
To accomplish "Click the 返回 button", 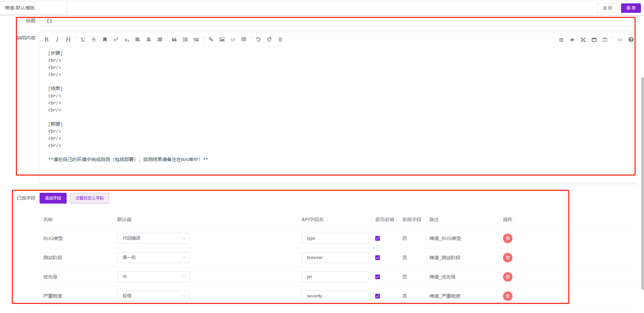I will pos(607,8).
